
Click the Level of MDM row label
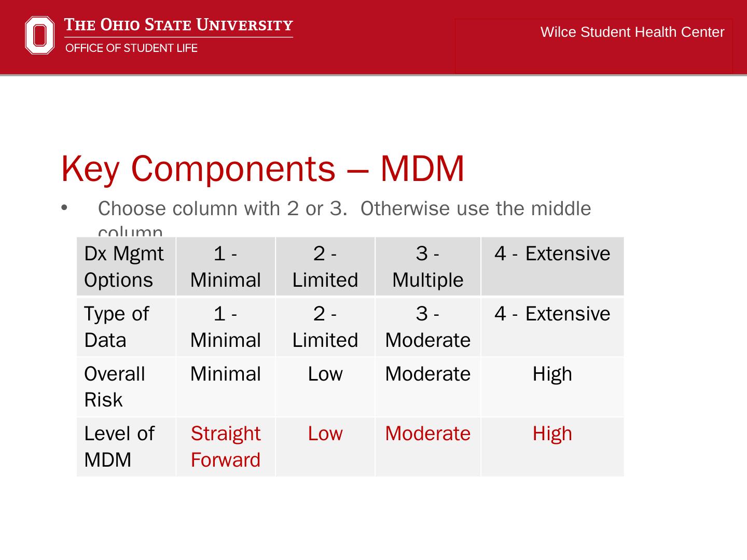pos(119,446)
